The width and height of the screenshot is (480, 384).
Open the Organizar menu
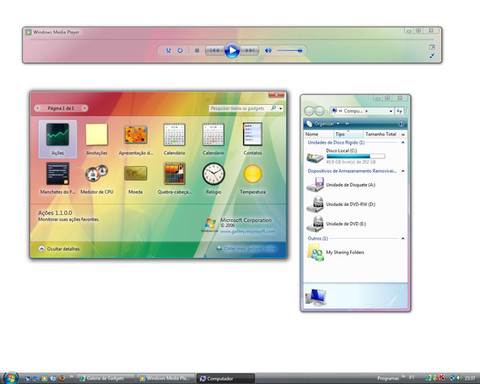click(x=323, y=124)
